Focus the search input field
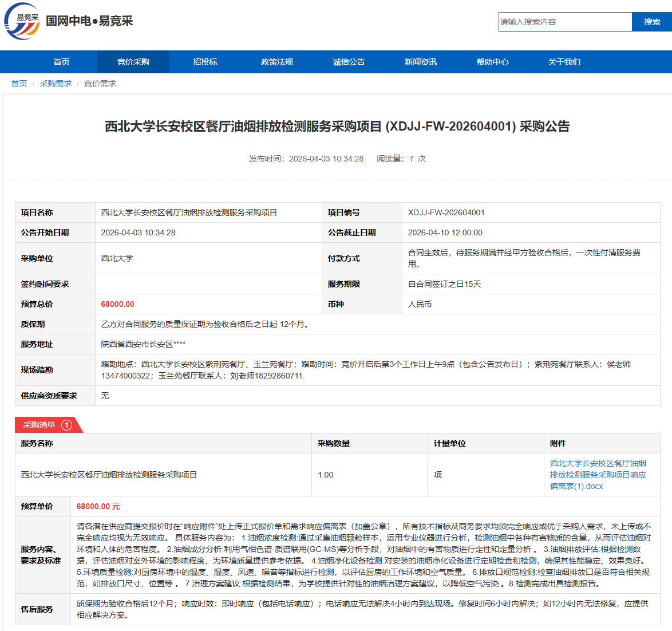Image resolution: width=672 pixels, height=631 pixels. [x=564, y=22]
